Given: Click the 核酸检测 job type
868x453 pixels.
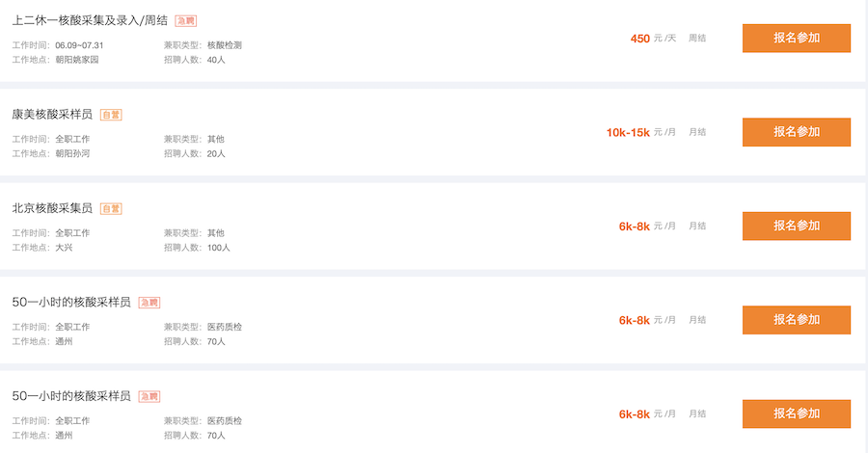Looking at the screenshot, I should click(224, 45).
